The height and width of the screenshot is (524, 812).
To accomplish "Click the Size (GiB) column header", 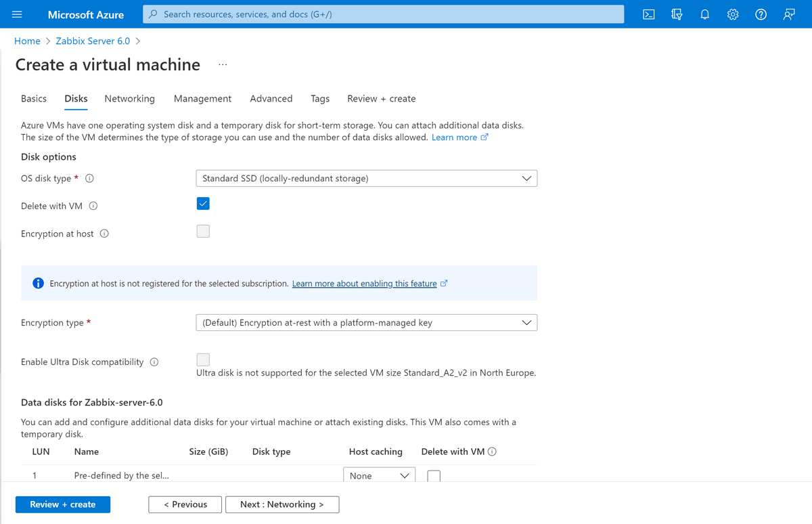I will coord(209,452).
